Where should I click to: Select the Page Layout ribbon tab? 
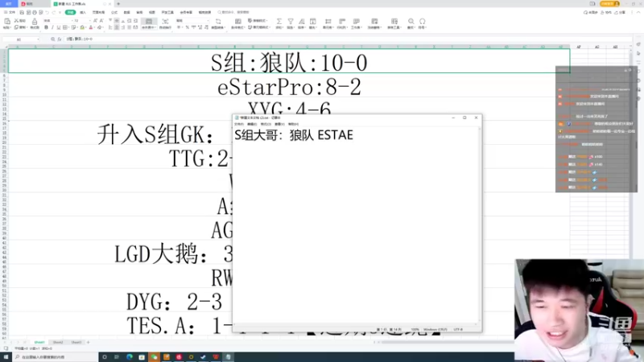(98, 12)
